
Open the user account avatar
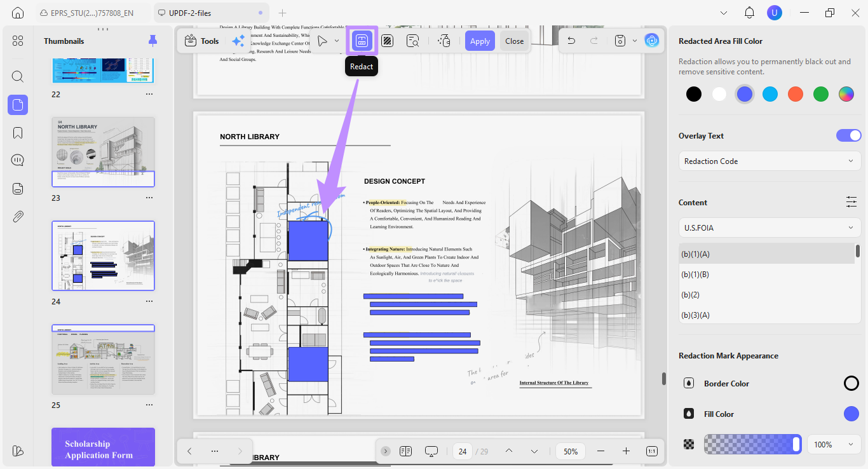774,13
